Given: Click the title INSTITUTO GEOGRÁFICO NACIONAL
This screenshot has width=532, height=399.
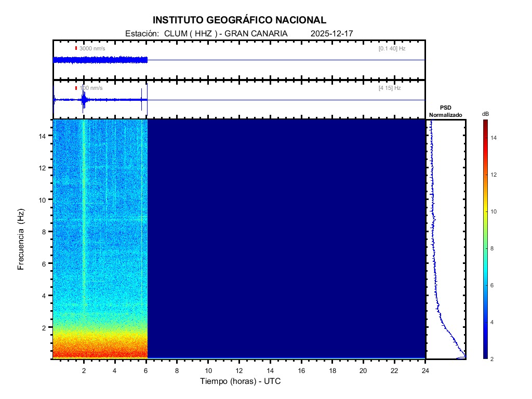Looking at the screenshot, I should [240, 20].
